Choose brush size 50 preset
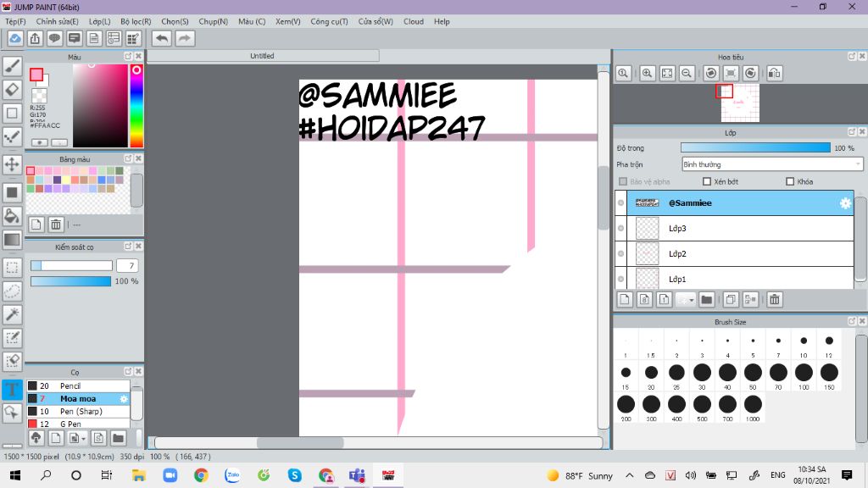 753,375
